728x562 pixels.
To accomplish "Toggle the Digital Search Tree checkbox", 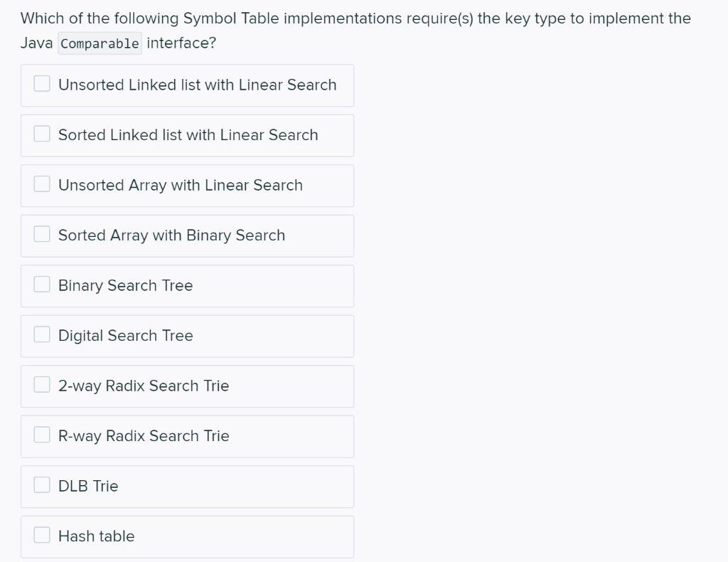I will pyautogui.click(x=42, y=335).
